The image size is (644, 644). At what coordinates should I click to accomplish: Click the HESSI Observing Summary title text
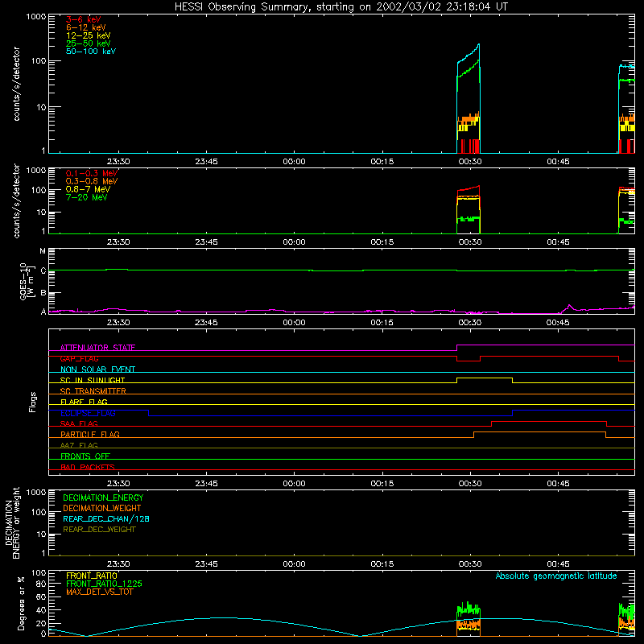(x=341, y=7)
